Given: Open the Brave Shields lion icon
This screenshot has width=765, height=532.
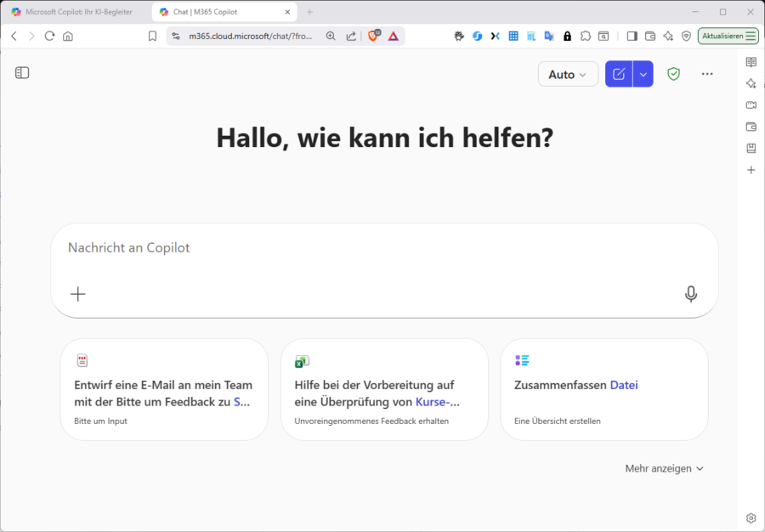Looking at the screenshot, I should tap(373, 36).
